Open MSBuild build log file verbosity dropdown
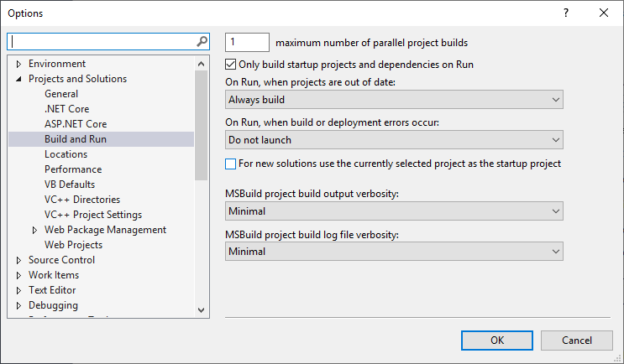Screen dimensions: 624x364 [394, 252]
